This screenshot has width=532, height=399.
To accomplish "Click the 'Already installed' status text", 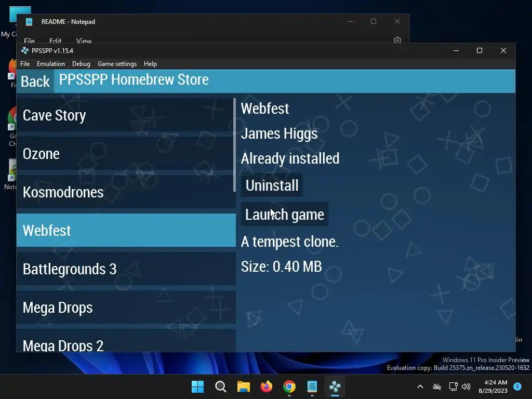I will coord(290,158).
